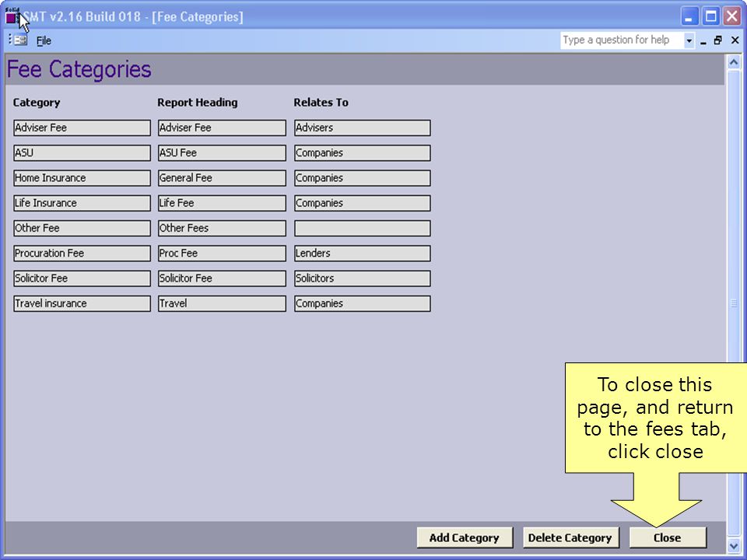Close the inner document with menu bar X
The height and width of the screenshot is (560, 747).
(x=735, y=41)
